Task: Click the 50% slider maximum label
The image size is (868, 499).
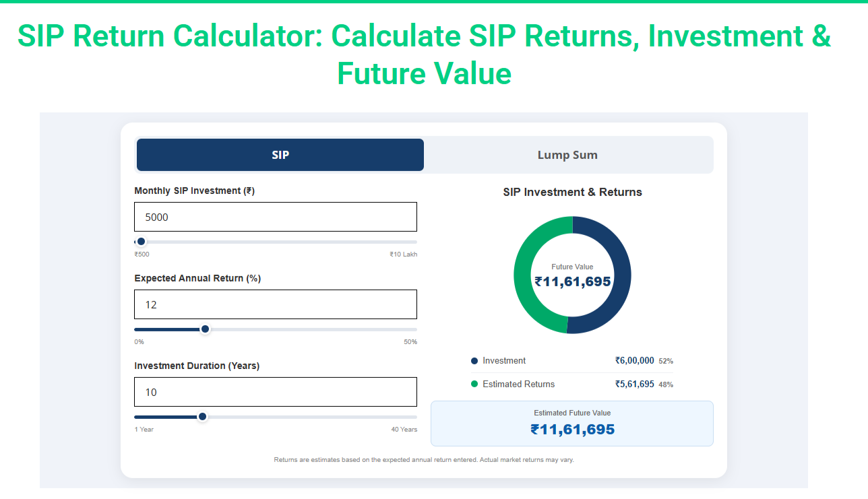Action: coord(410,342)
